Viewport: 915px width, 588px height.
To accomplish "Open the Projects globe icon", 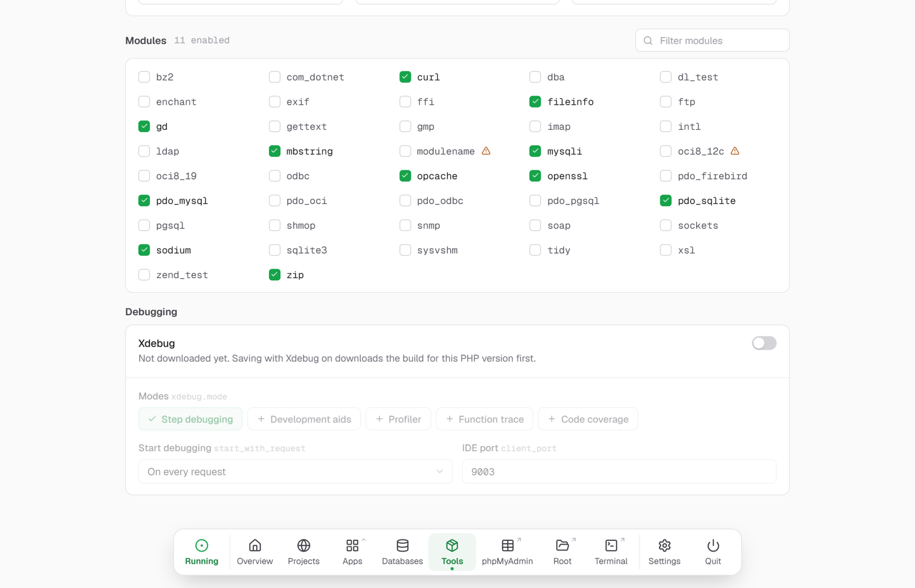I will point(304,545).
